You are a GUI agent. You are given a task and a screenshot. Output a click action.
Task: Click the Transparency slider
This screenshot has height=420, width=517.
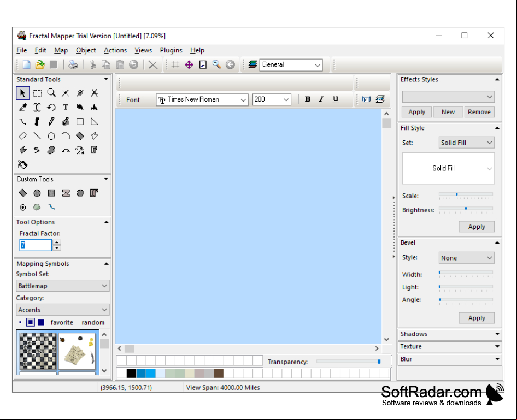[x=349, y=362]
